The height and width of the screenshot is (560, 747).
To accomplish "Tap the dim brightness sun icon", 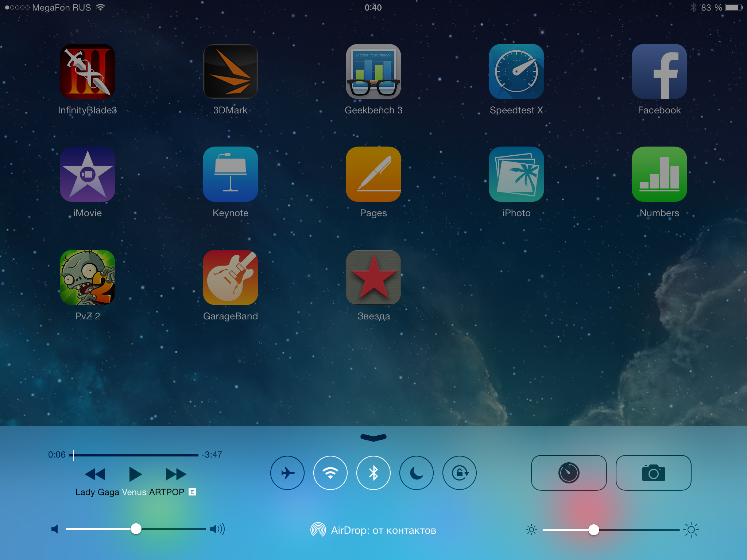I will point(531,530).
